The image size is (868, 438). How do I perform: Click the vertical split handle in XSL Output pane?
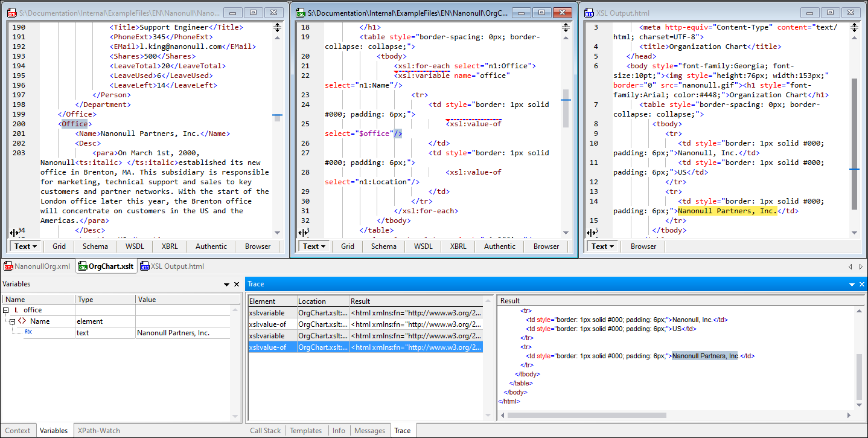tap(592, 233)
